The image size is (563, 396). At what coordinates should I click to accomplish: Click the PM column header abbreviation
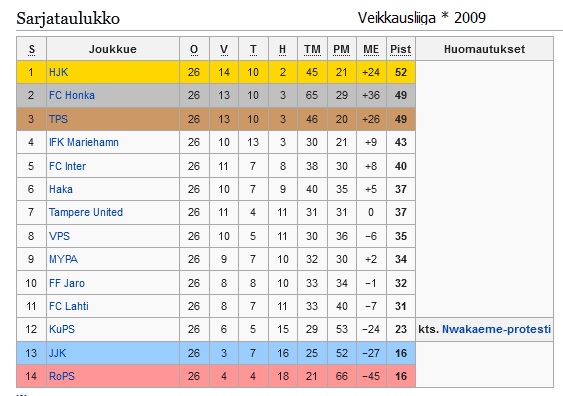pos(341,49)
